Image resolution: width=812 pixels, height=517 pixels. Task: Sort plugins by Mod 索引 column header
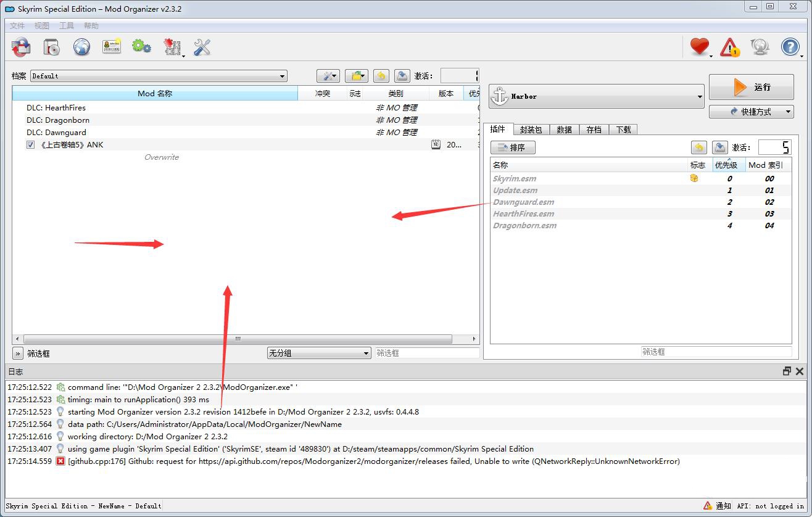point(768,165)
